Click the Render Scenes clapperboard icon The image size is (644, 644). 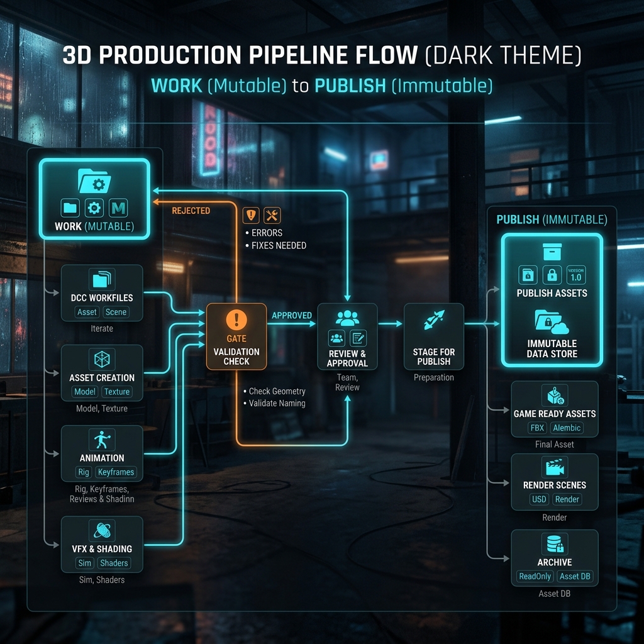click(x=555, y=468)
